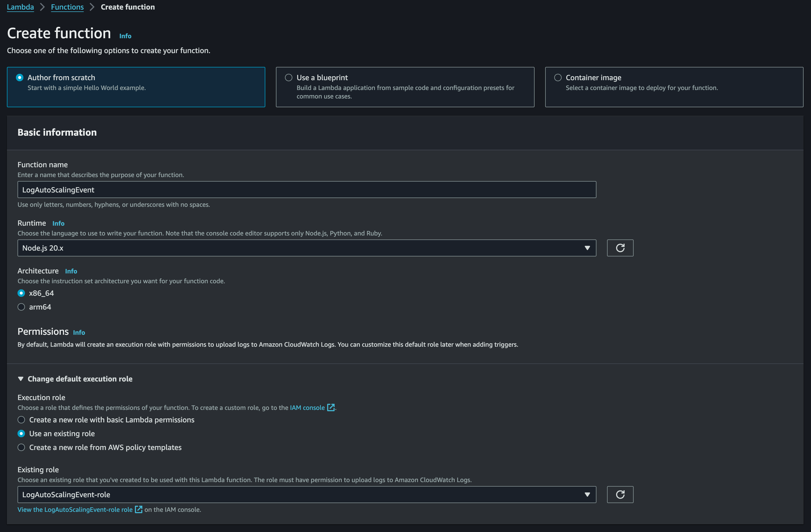The image size is (811, 532).
Task: Go to Lambda breadcrumb
Action: (20, 7)
